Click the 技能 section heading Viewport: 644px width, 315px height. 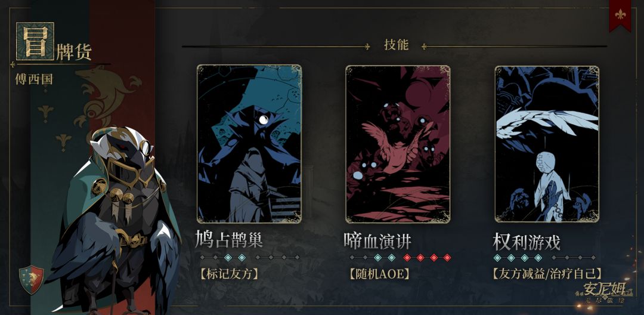(397, 45)
